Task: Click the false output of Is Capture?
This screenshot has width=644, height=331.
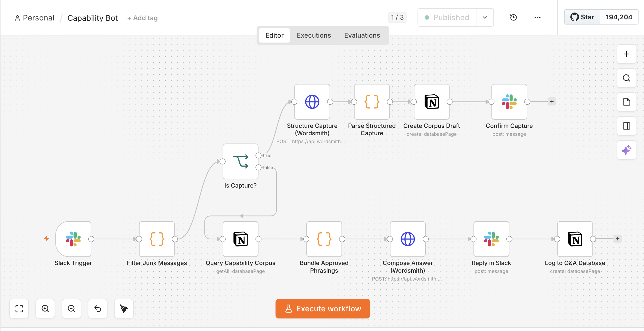Action: point(259,167)
